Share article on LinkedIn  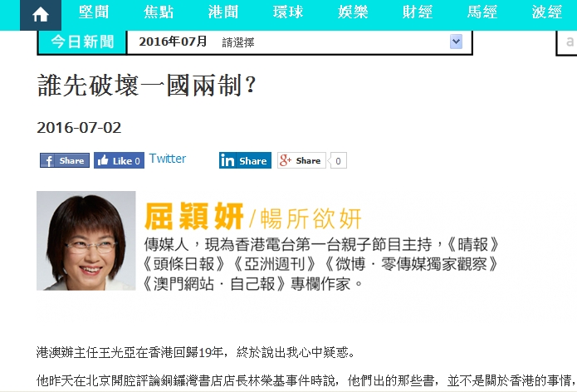245,160
